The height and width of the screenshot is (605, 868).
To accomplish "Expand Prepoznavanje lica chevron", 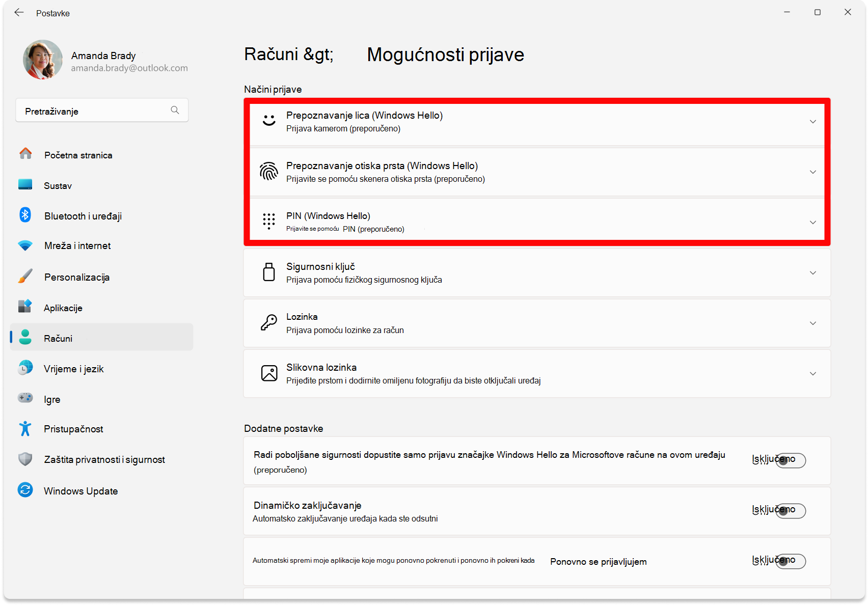I will pyautogui.click(x=813, y=121).
